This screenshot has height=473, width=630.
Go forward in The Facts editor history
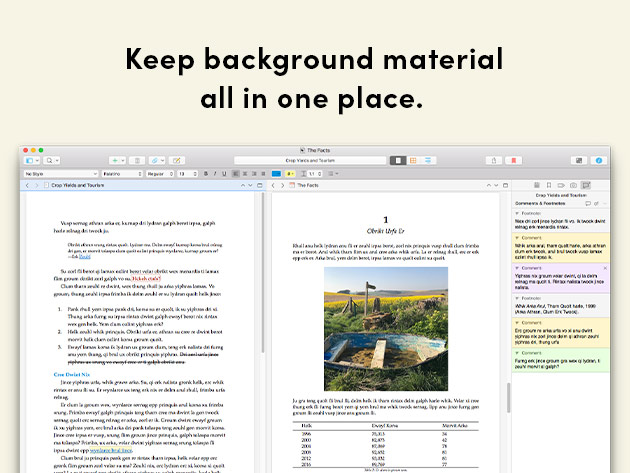coord(282,185)
